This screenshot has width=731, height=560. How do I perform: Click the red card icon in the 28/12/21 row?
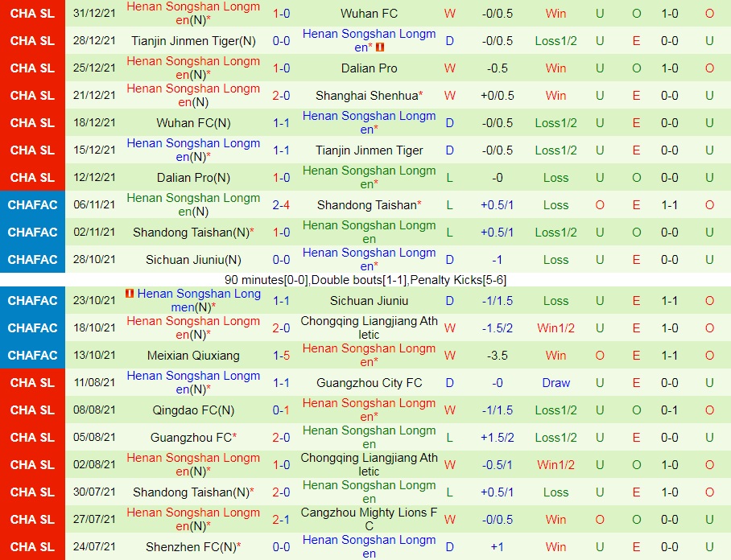[x=380, y=47]
